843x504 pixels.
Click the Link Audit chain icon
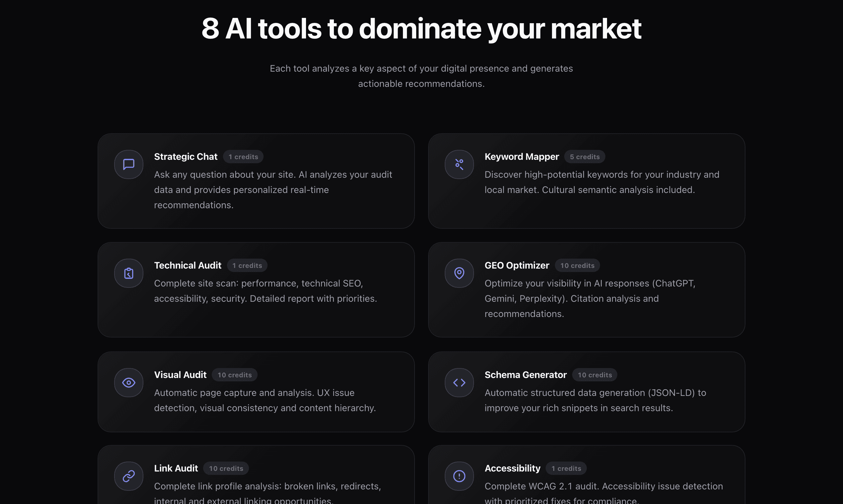point(128,476)
